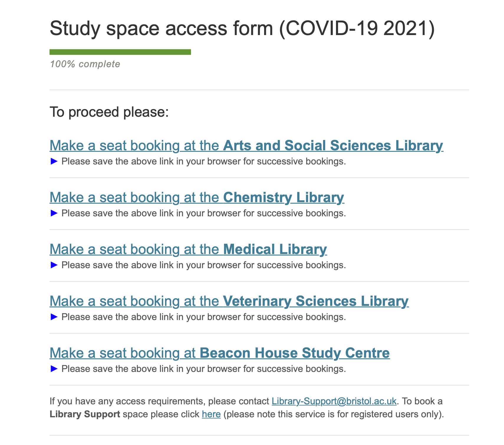Click the "100% complete" progress label
The width and height of the screenshot is (504, 445).
click(x=85, y=64)
